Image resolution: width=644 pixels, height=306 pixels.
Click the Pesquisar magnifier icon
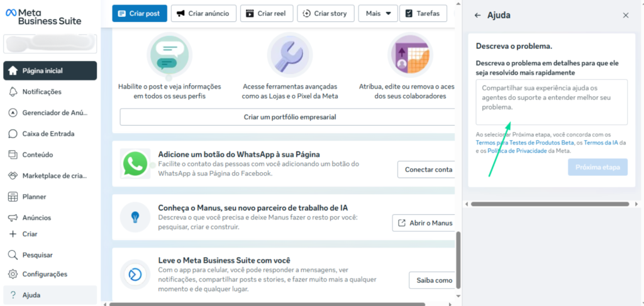(x=13, y=254)
